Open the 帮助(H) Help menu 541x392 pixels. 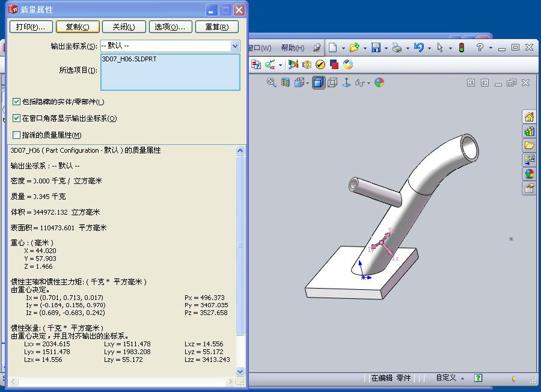pyautogui.click(x=293, y=48)
